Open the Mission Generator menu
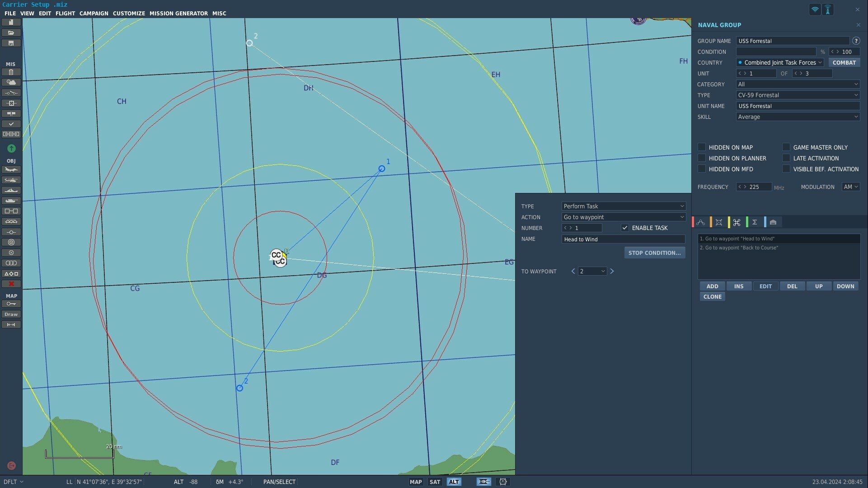The height and width of the screenshot is (488, 868). tap(178, 13)
